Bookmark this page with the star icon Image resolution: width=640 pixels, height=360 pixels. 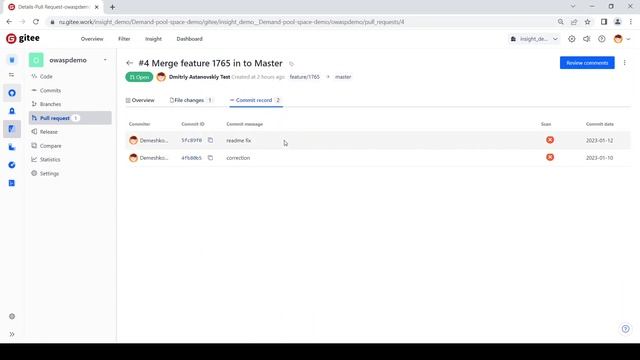587,22
